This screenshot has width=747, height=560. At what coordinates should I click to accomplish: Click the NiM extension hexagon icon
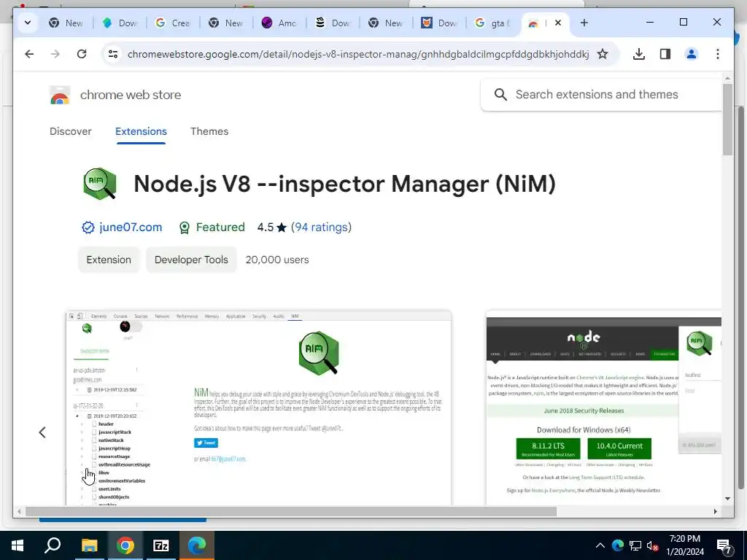coord(99,183)
